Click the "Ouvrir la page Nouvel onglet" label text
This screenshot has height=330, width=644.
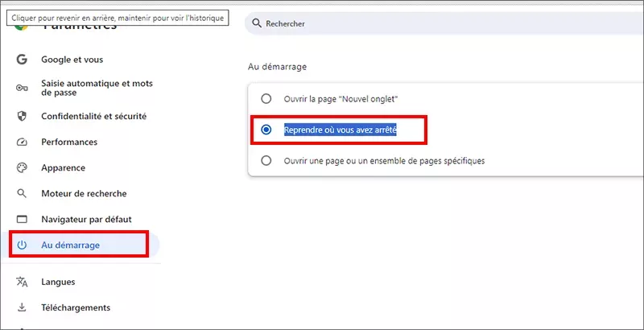(x=341, y=98)
